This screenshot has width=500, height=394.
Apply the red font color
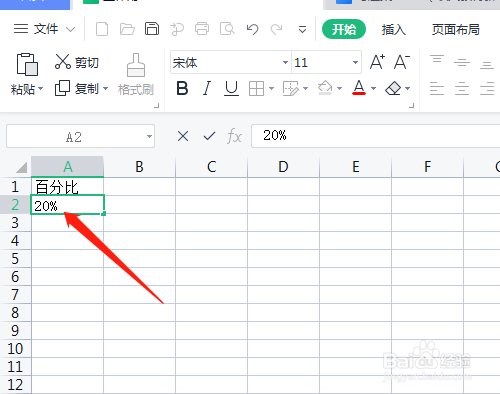pos(359,88)
